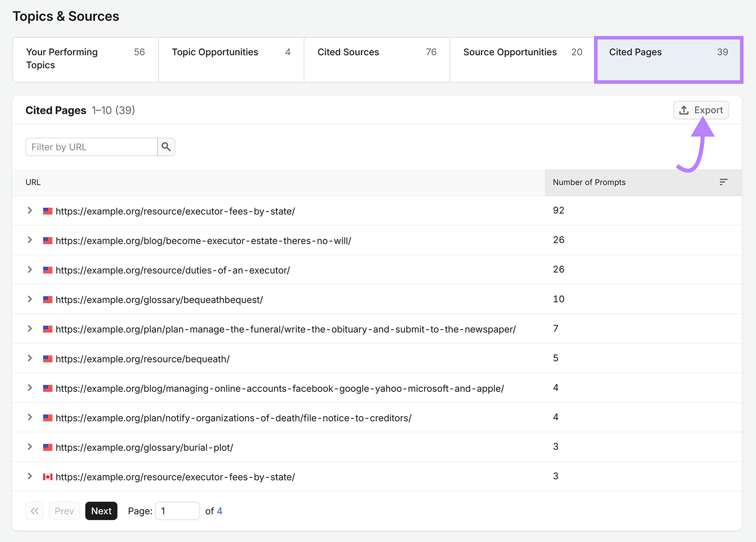Open the managing-online-accounts URL
The image size is (756, 542).
coord(280,389)
